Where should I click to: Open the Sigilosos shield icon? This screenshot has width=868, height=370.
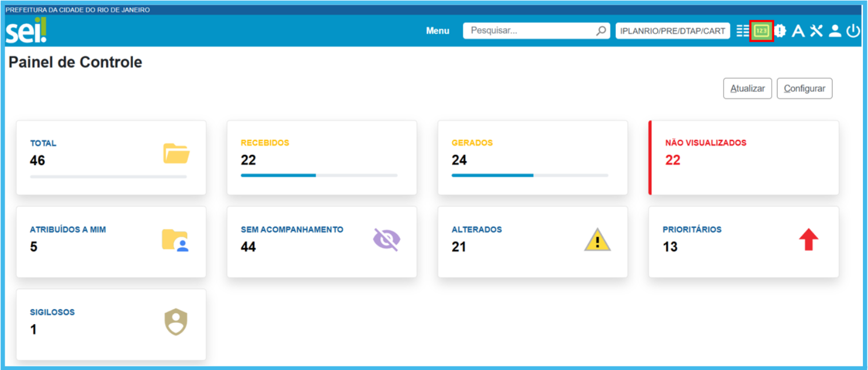pyautogui.click(x=176, y=322)
